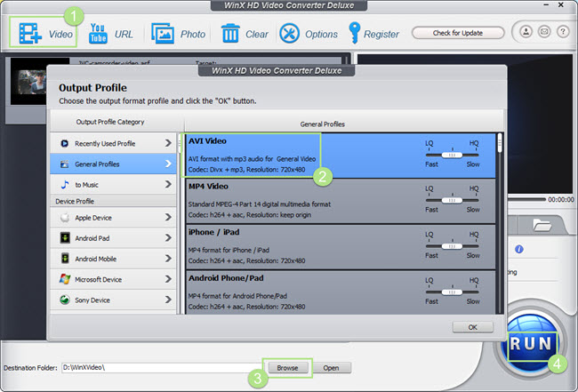Click the to Music note icon

pyautogui.click(x=65, y=185)
